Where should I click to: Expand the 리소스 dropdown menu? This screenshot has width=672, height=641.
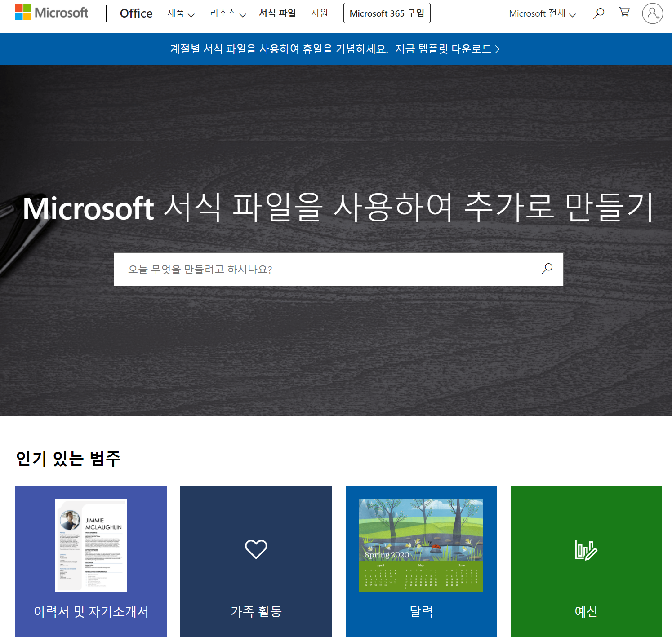228,13
